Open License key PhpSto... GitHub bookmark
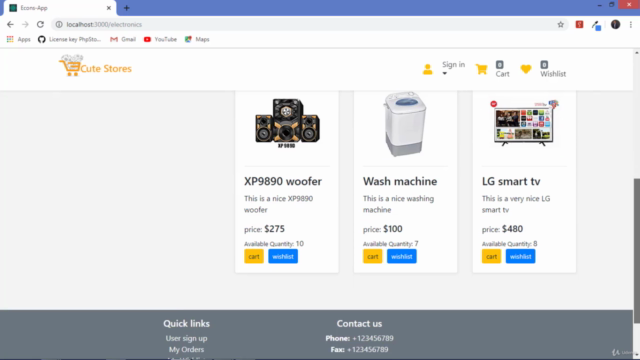640x360 pixels. (69, 39)
